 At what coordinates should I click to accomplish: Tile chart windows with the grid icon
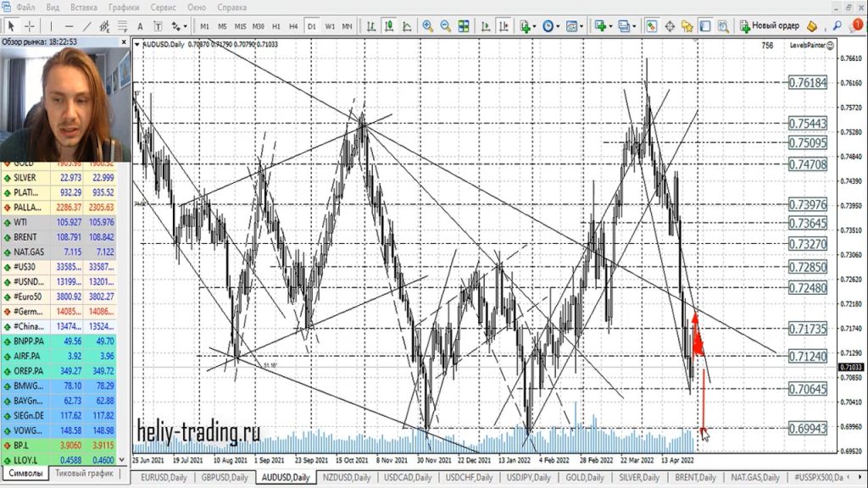(464, 26)
